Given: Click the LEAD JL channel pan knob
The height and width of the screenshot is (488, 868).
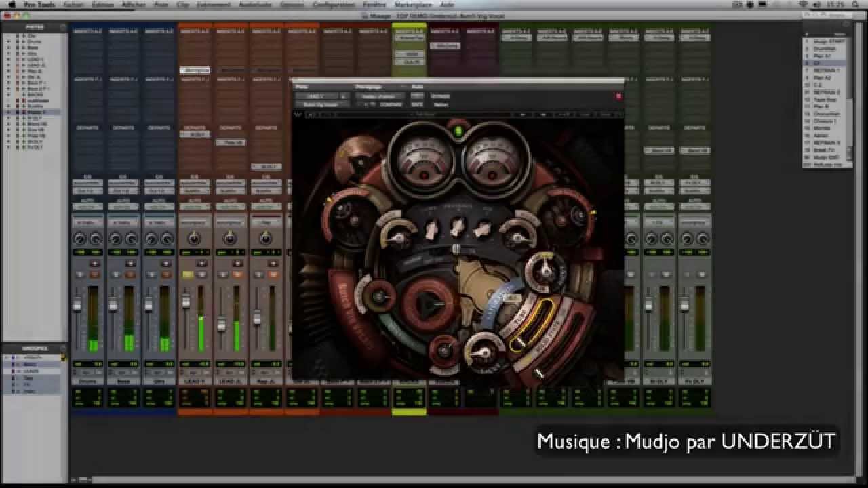Looking at the screenshot, I should [229, 238].
